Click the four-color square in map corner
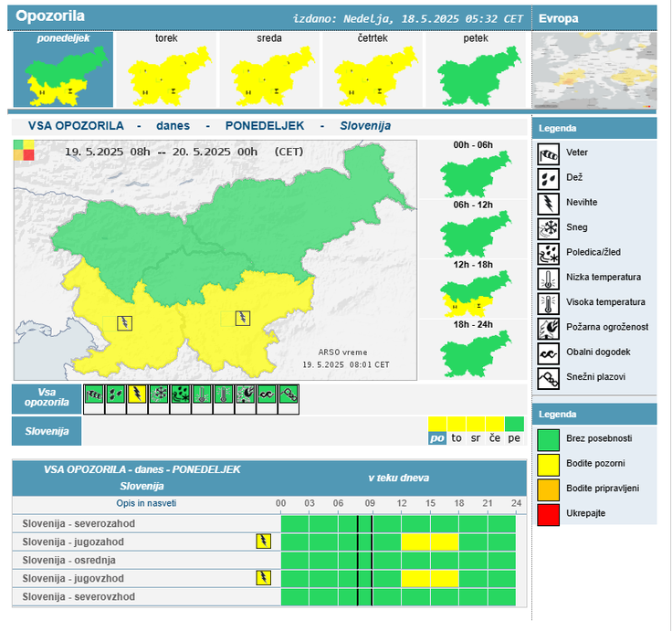Screen dimensions: 672x631 click(24, 150)
